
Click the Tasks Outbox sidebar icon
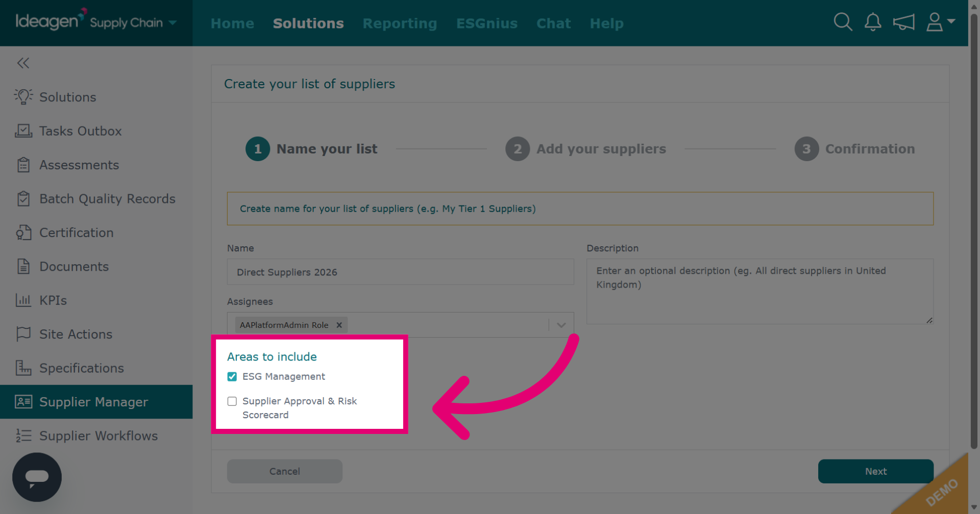[23, 131]
